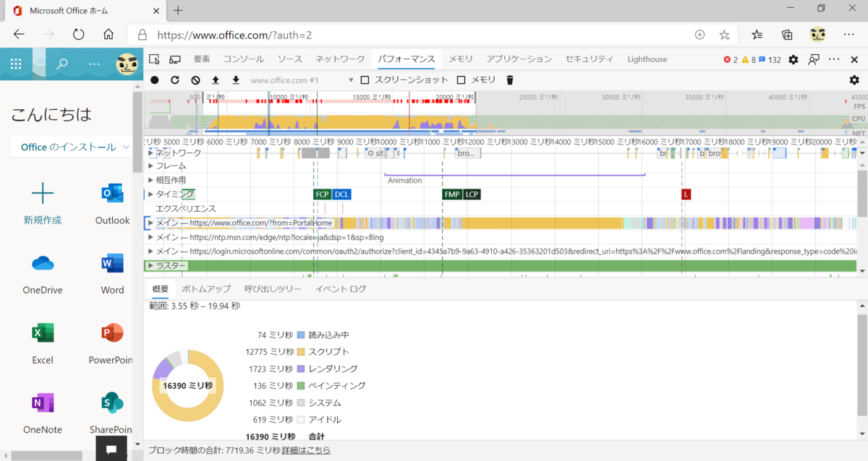Toggle device emulation icon
This screenshot has height=461, width=868.
175,59
